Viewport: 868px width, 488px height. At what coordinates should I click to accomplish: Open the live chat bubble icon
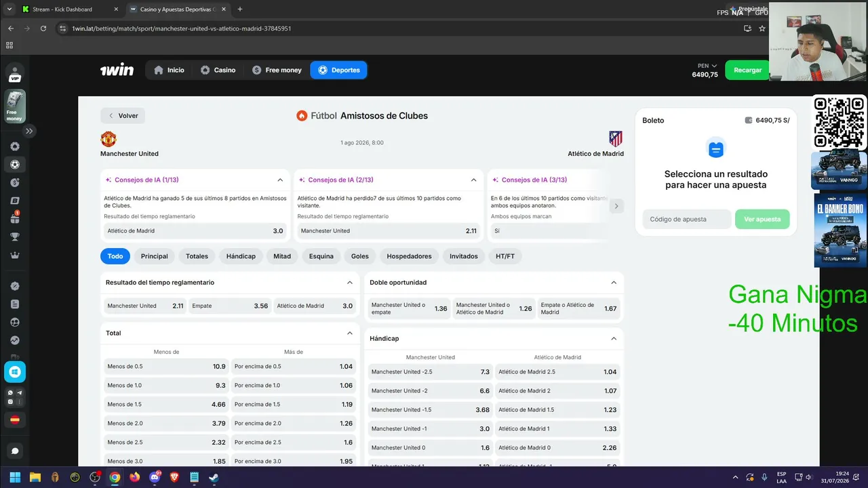(15, 451)
